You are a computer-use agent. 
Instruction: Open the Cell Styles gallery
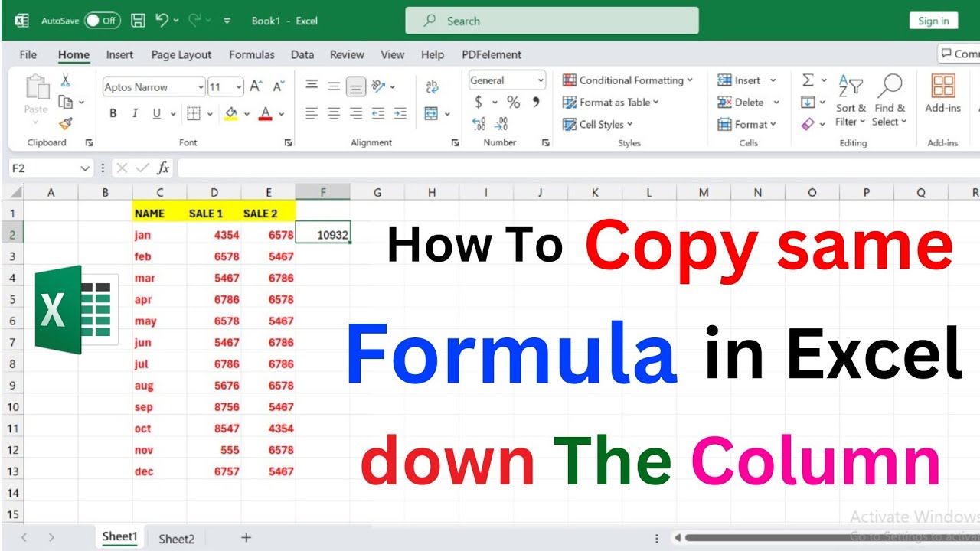point(598,124)
